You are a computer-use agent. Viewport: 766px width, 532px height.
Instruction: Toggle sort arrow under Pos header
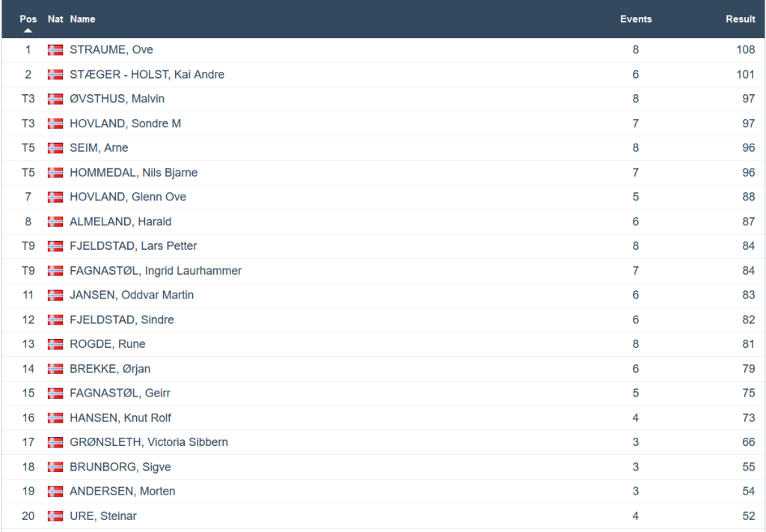coord(28,31)
